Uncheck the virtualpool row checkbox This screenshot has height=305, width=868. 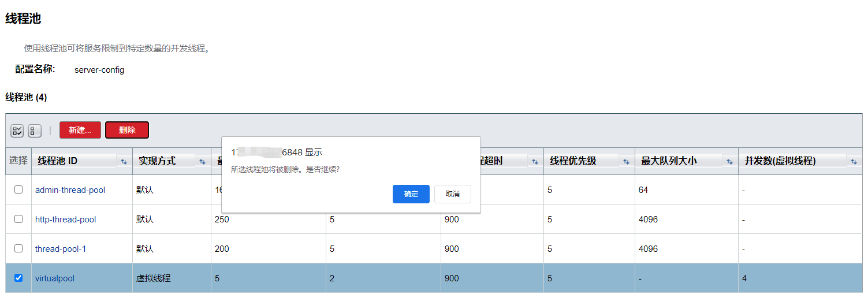[x=18, y=278]
